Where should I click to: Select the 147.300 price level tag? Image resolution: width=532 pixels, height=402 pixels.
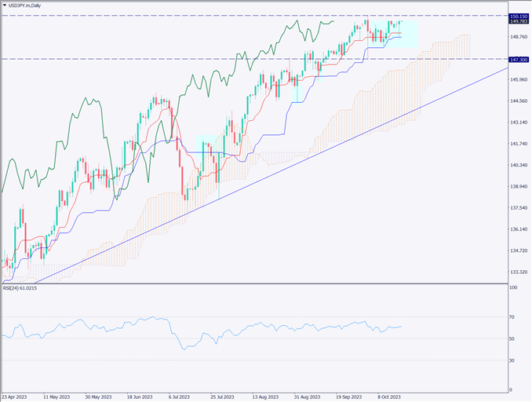tap(517, 59)
